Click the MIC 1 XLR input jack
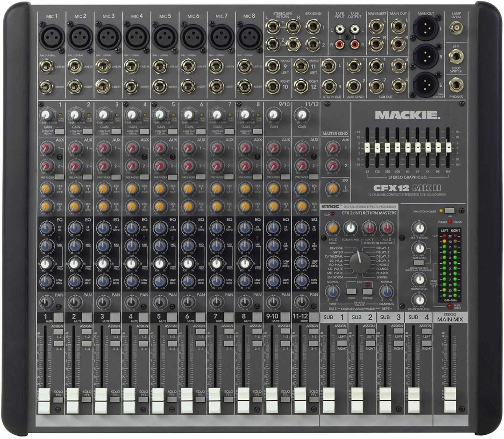The height and width of the screenshot is (439, 504). click(48, 34)
